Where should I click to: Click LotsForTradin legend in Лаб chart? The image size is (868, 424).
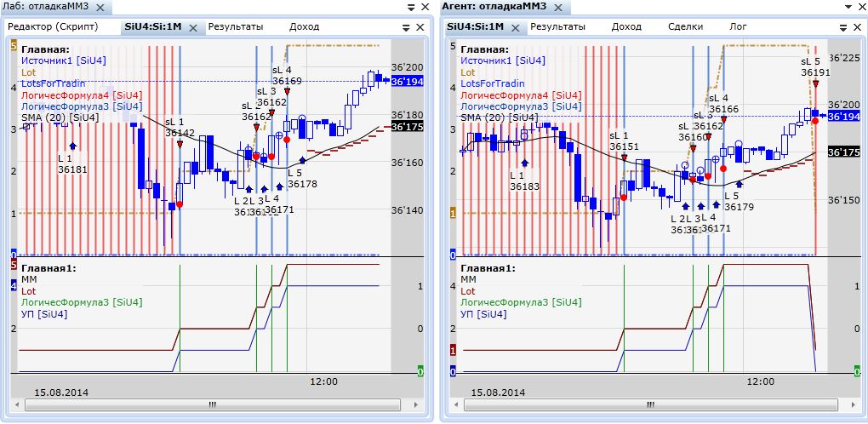tap(53, 83)
